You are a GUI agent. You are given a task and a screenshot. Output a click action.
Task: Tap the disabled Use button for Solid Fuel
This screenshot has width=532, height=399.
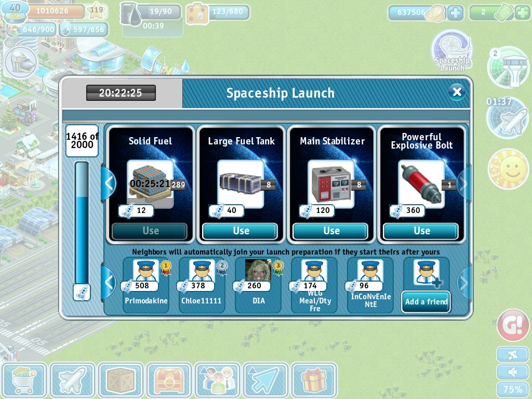[150, 231]
